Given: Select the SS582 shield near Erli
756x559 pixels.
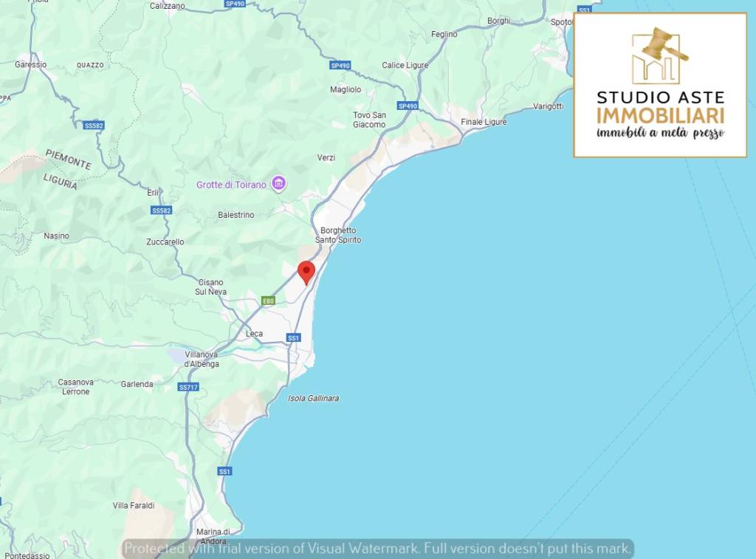Looking at the screenshot, I should click(x=161, y=210).
